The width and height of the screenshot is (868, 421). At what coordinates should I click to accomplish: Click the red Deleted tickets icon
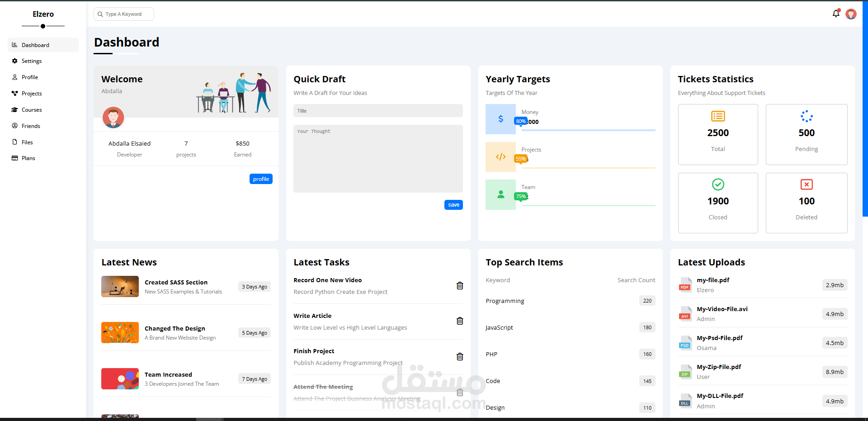point(807,184)
